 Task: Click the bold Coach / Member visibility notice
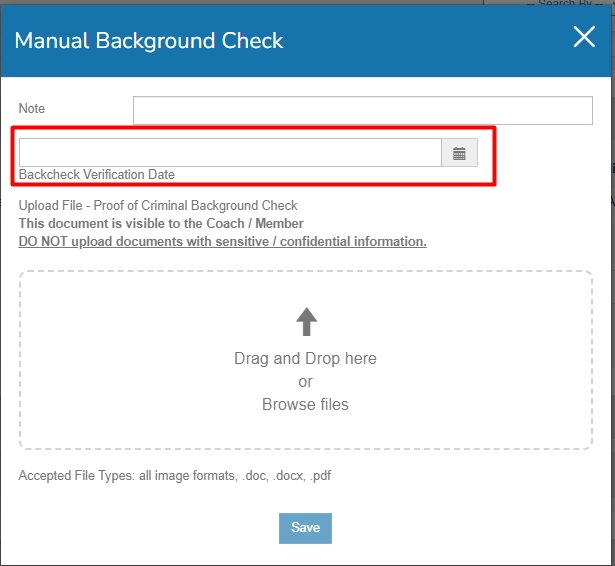pyautogui.click(x=161, y=224)
